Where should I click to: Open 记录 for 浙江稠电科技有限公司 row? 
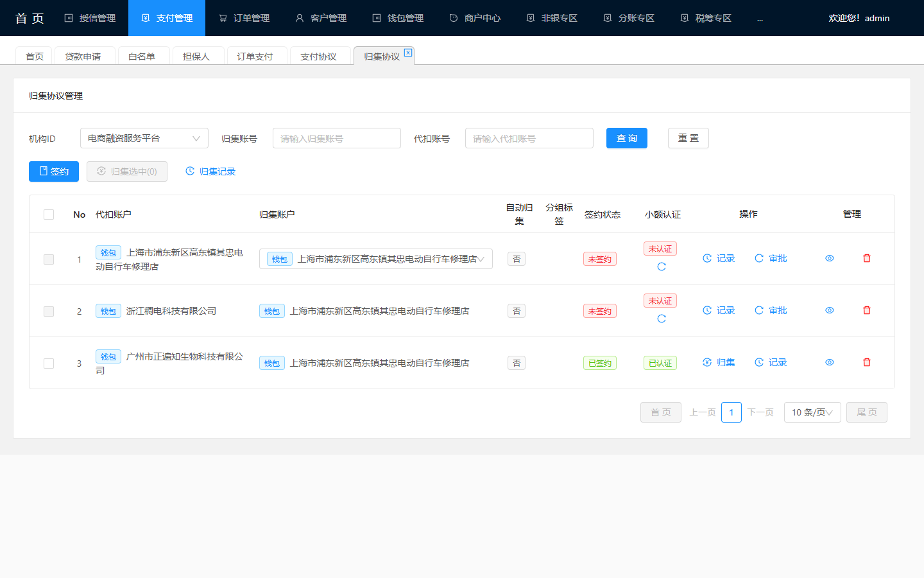pyautogui.click(x=719, y=310)
